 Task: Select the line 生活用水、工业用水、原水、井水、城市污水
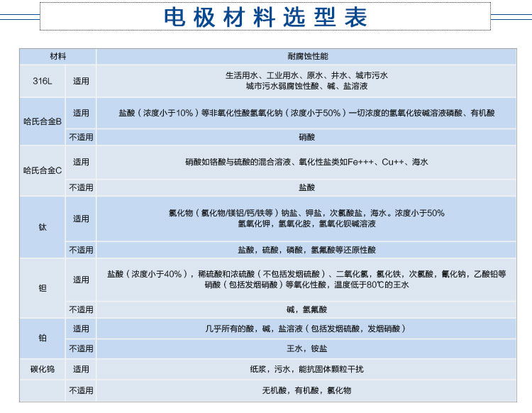tap(306, 75)
